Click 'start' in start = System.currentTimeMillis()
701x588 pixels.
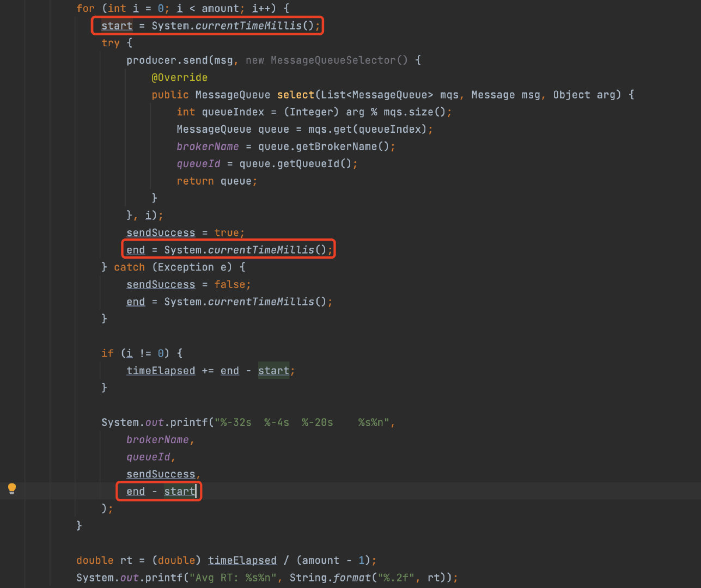[117, 26]
